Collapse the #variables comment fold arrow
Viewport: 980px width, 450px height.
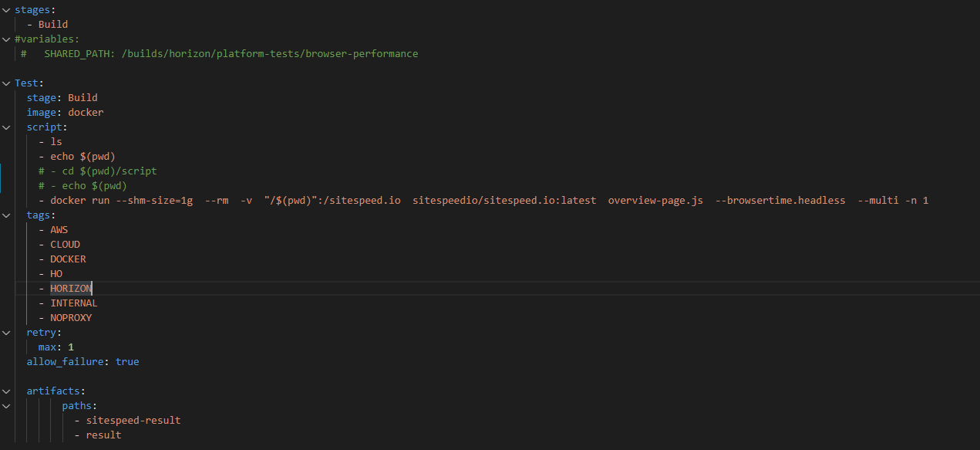pos(6,39)
